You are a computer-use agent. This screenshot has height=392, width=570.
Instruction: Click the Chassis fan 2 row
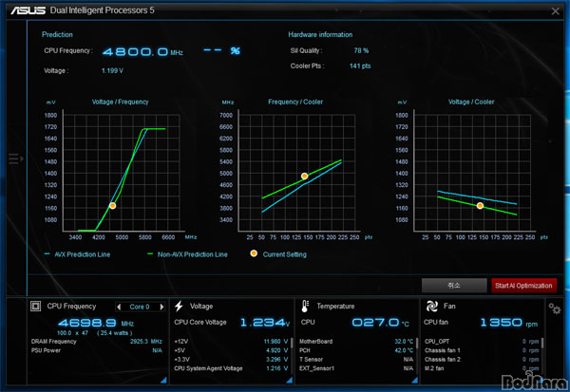[x=482, y=360]
